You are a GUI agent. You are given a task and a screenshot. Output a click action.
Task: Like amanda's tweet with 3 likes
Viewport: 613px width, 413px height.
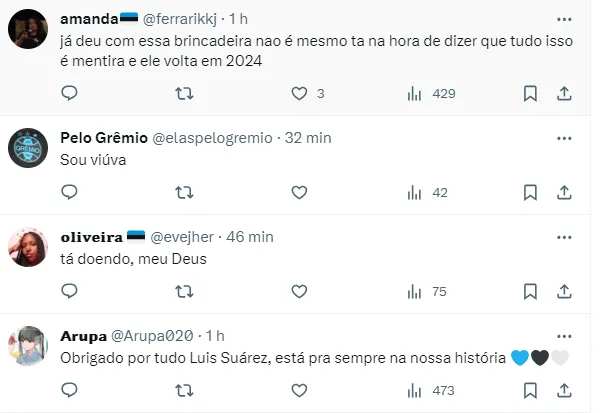tap(298, 93)
